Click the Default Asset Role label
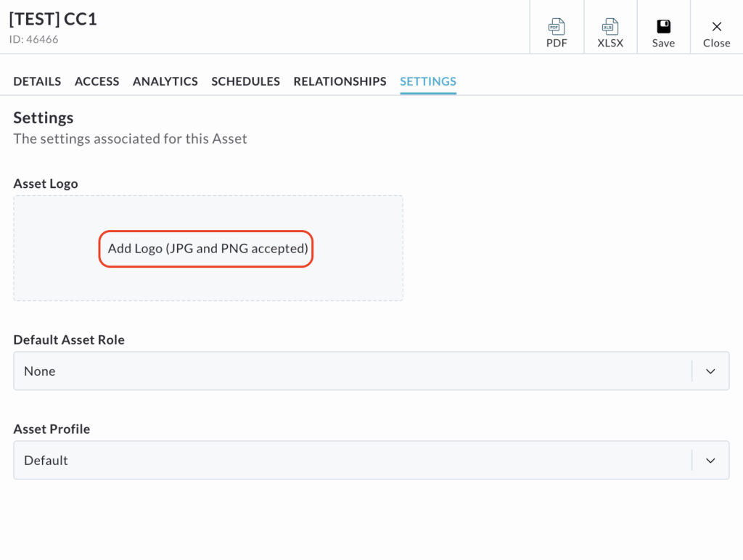743x560 pixels. coord(69,339)
